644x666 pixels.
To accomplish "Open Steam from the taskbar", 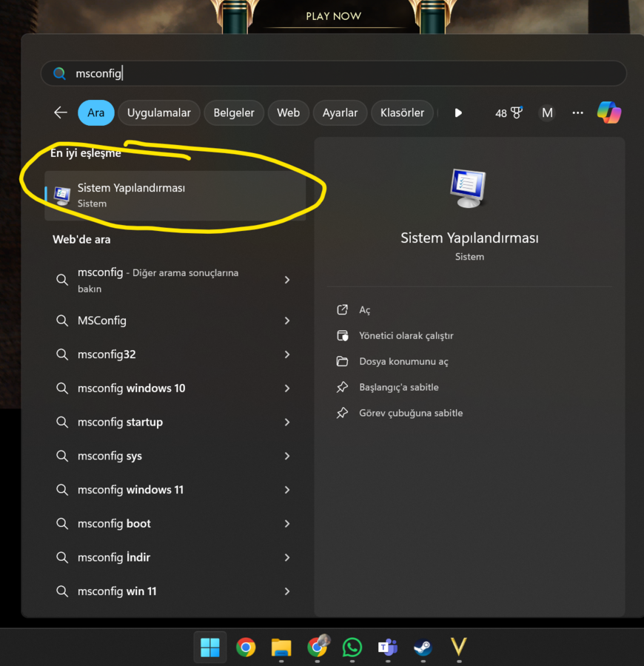I will [x=423, y=647].
